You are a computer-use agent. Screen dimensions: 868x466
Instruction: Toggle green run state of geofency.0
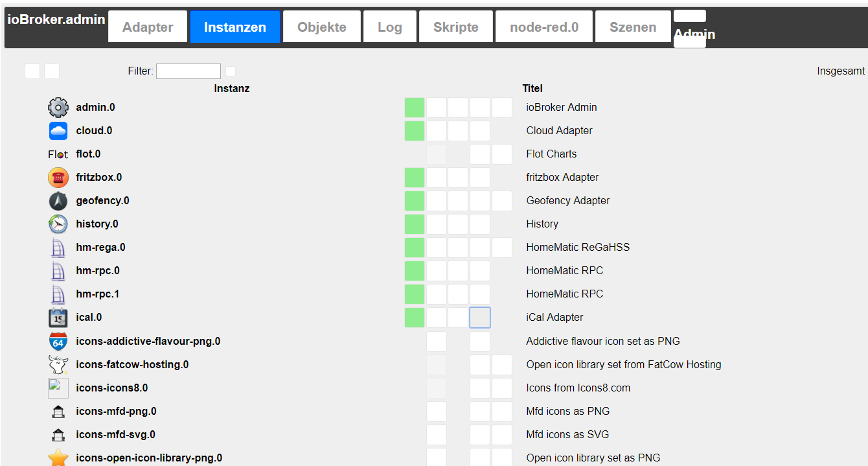point(415,201)
